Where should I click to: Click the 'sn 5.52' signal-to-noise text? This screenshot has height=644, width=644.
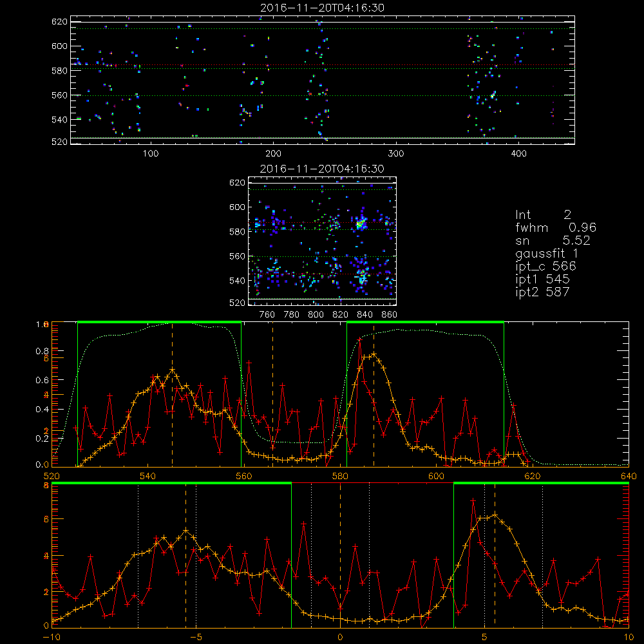point(553,240)
